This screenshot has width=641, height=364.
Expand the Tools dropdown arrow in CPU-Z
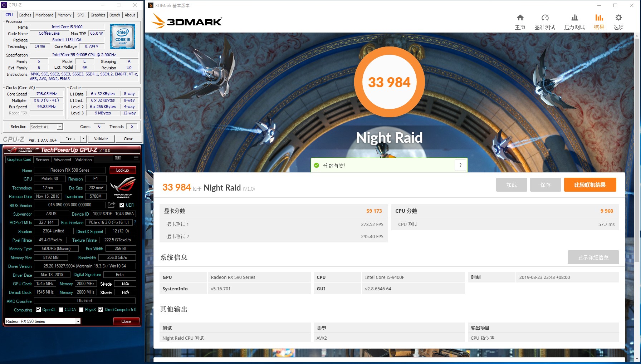(x=83, y=138)
